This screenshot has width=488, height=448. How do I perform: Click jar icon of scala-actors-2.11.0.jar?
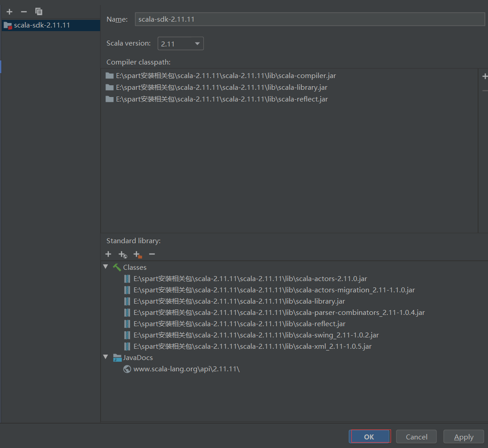[x=127, y=279]
